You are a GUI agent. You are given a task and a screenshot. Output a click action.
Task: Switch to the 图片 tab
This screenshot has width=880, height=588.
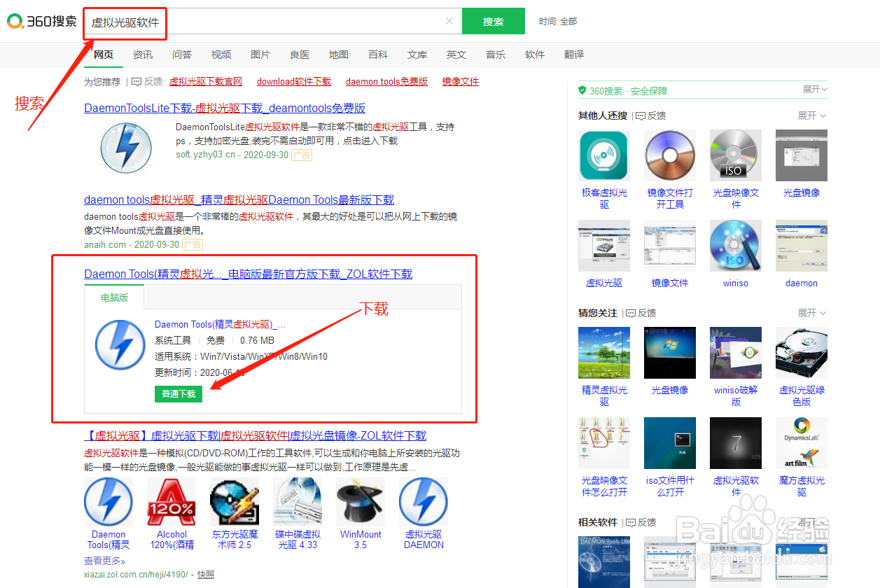coord(260,55)
